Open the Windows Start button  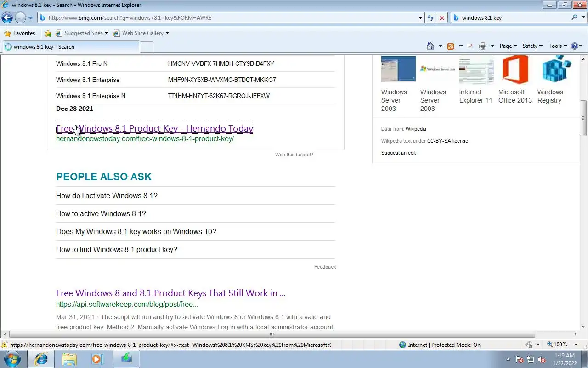[11, 359]
